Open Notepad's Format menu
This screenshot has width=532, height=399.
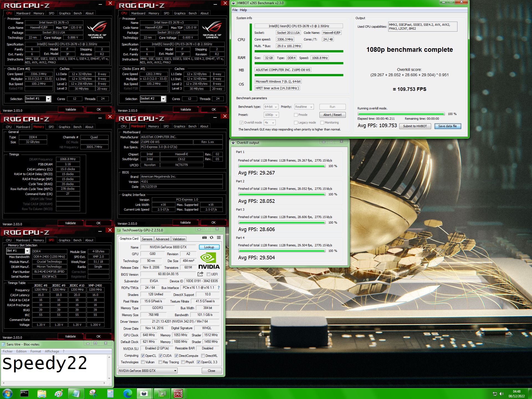(35, 351)
